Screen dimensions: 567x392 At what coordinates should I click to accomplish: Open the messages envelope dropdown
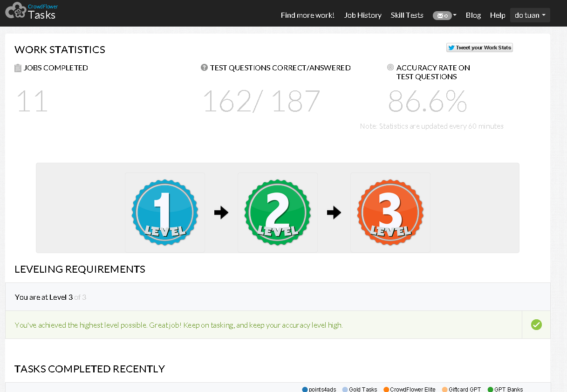click(x=444, y=15)
